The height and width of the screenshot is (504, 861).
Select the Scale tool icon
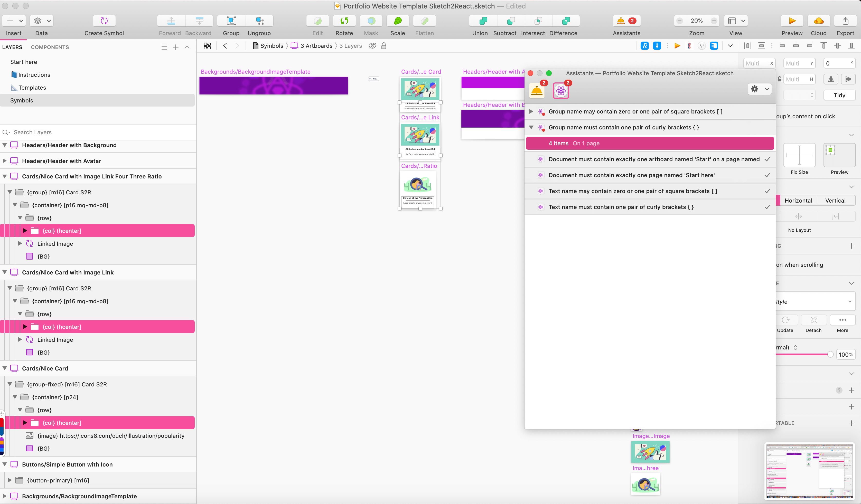[397, 21]
